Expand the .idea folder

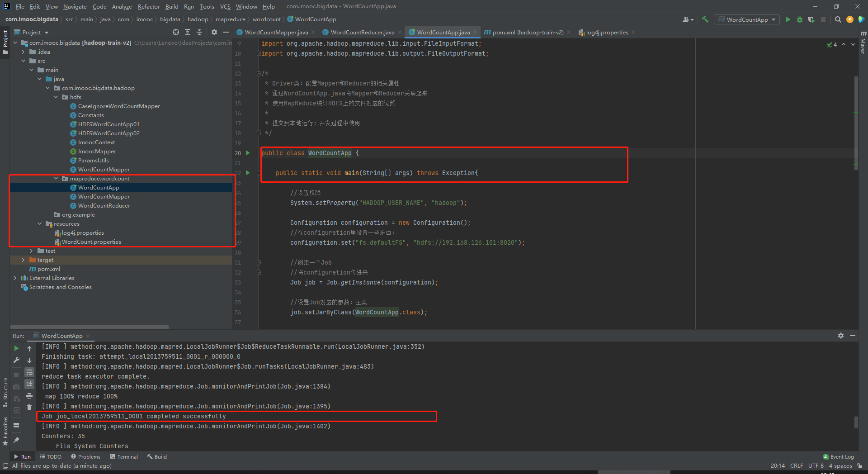pyautogui.click(x=24, y=52)
